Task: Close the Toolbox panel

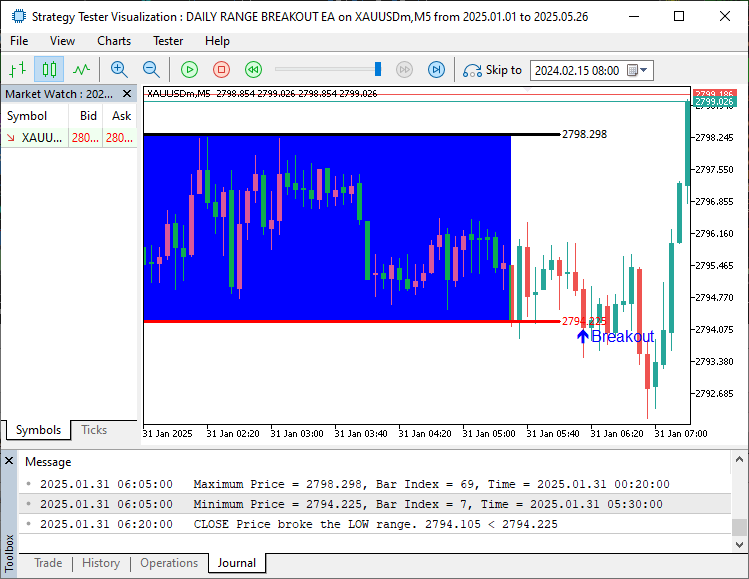Action: coord(9,461)
